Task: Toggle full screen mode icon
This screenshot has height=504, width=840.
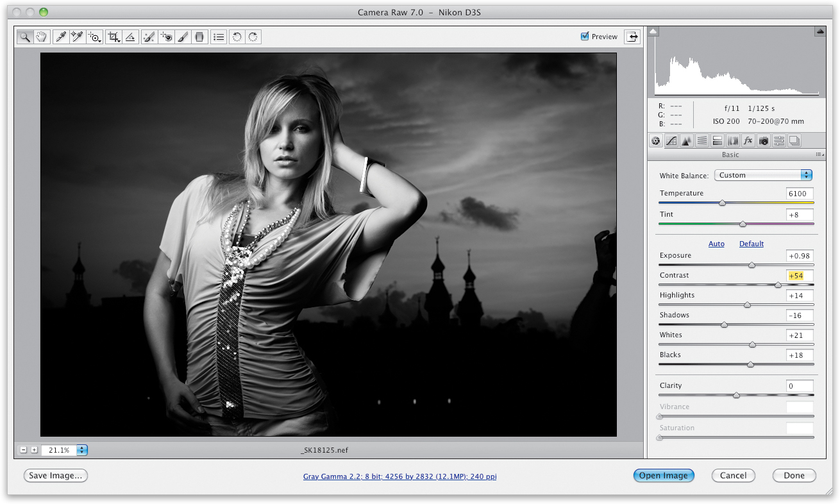Action: [x=633, y=37]
